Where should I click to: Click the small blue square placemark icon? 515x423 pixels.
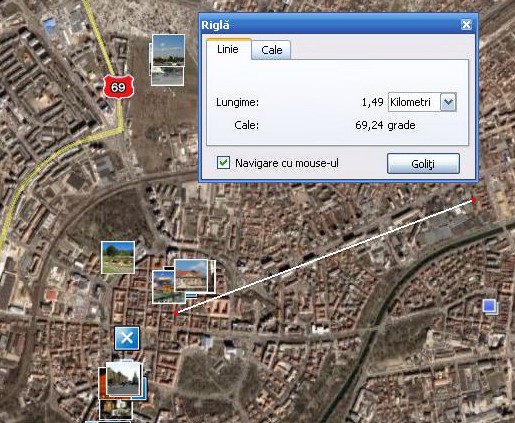pos(489,306)
